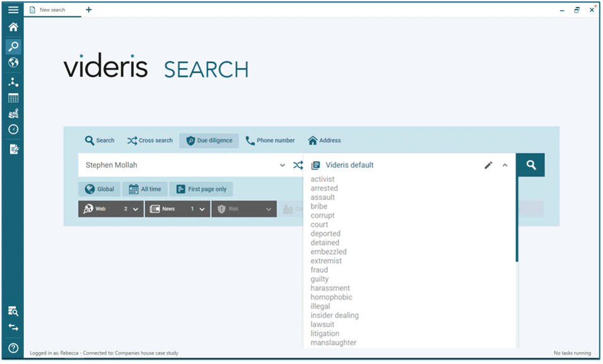
Task: Click the keyword 'deported'
Action: [325, 233]
